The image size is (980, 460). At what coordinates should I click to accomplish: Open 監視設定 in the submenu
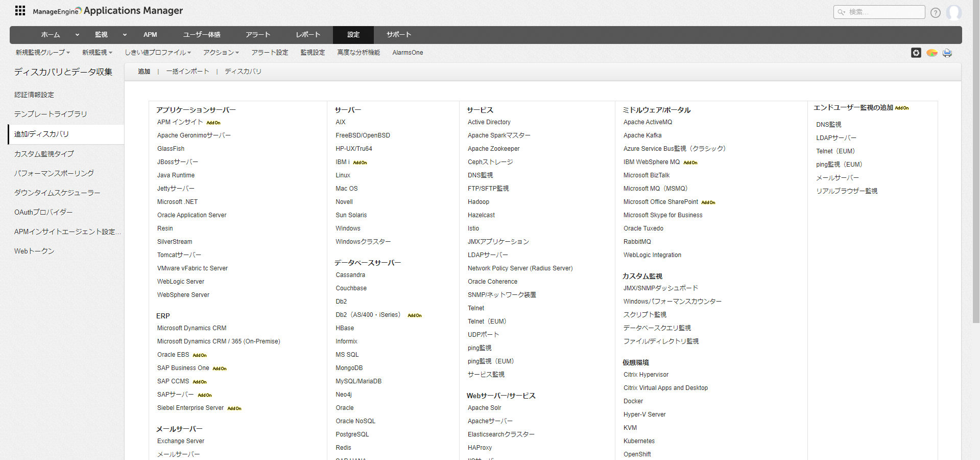click(x=313, y=53)
